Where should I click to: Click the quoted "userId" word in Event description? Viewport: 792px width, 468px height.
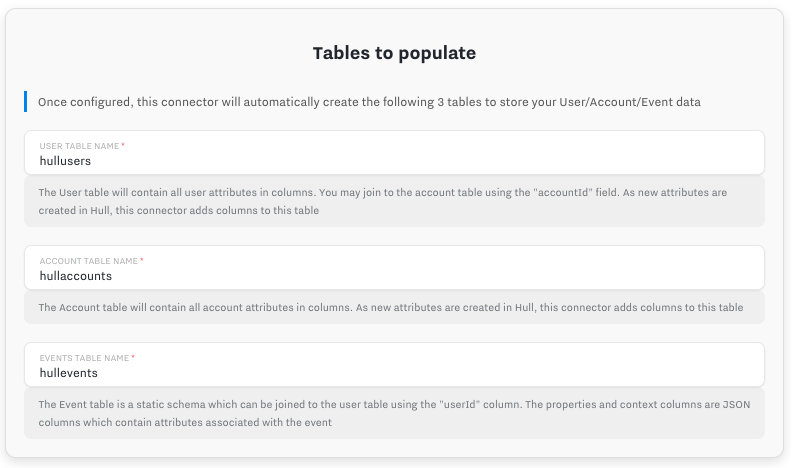[x=460, y=404]
